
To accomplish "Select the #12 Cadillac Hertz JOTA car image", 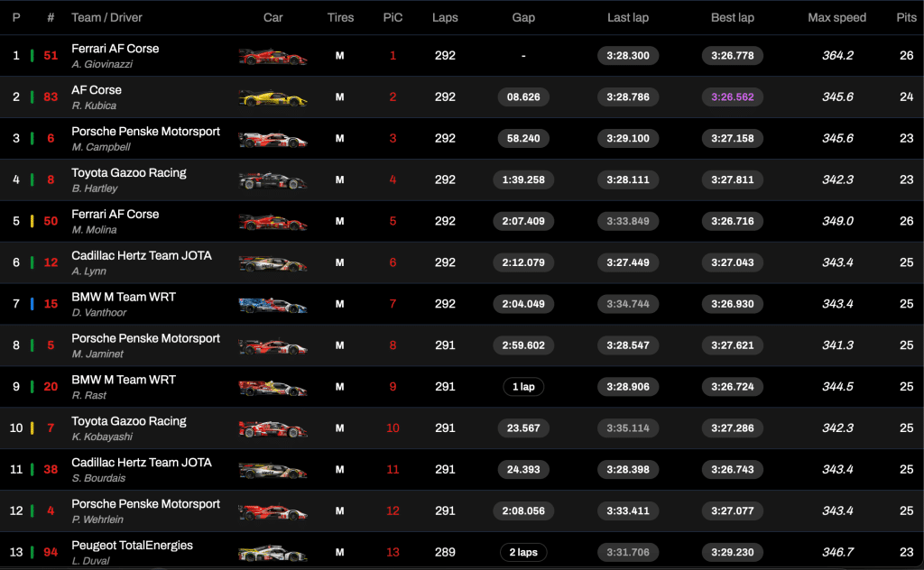I will click(273, 263).
